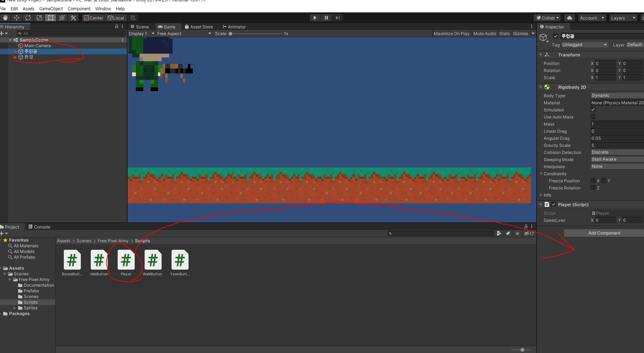644x353 pixels.
Task: Open custom editor tools
Action: coord(73,18)
